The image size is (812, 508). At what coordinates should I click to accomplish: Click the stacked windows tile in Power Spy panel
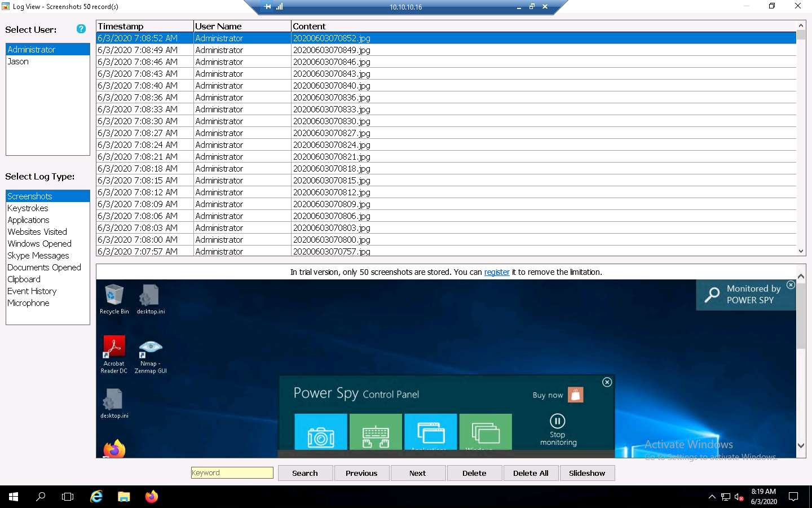pyautogui.click(x=486, y=432)
